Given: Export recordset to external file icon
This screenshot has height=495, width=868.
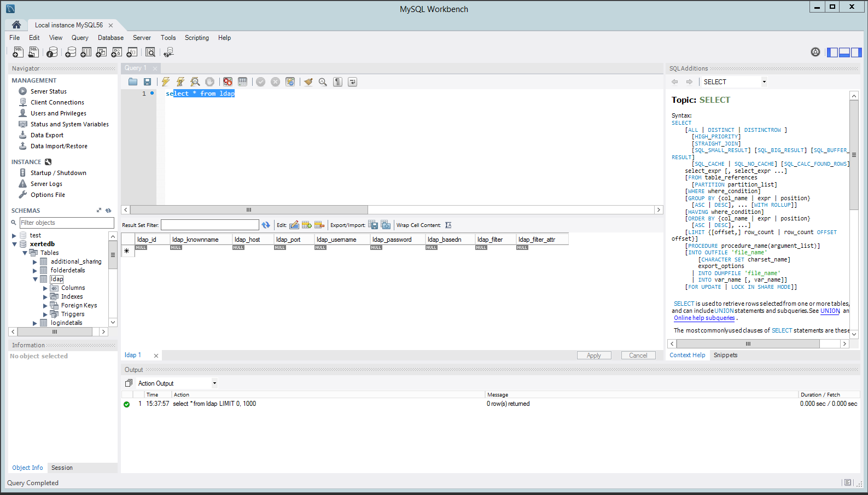Looking at the screenshot, I should click(x=373, y=225).
